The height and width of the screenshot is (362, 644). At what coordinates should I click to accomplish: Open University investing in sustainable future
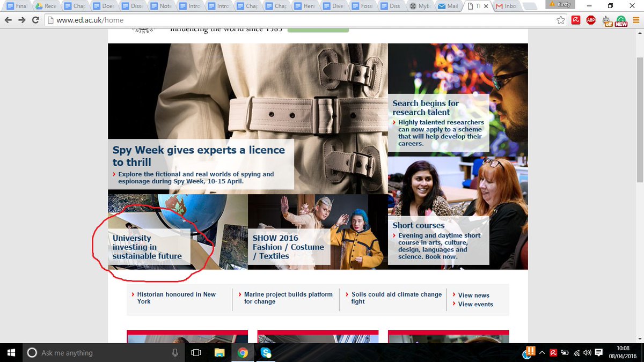[x=147, y=247]
